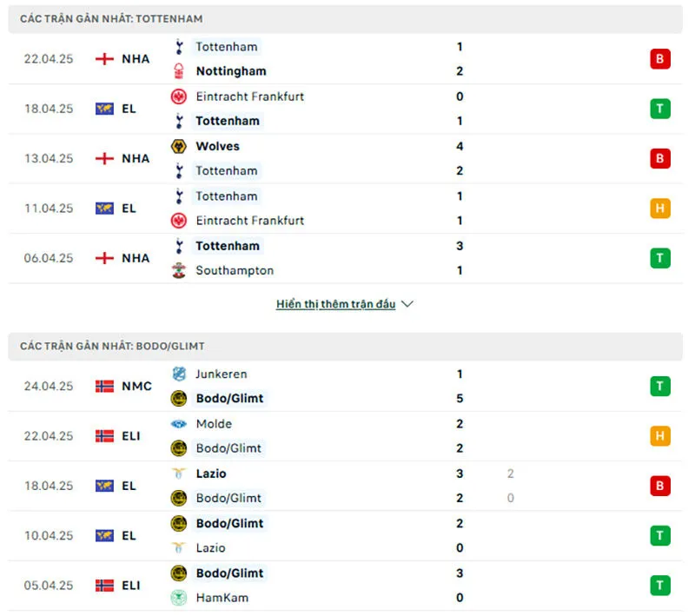Viewport: 695px width, 616px height.
Task: Click the orange H badge for Molde match
Action: 660,436
